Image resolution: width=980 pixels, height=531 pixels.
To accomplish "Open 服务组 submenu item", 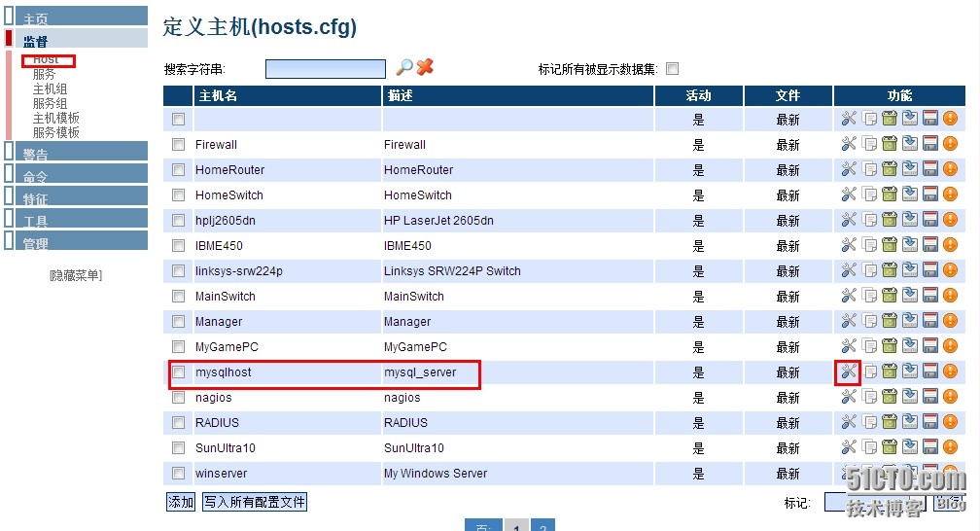I will (50, 103).
